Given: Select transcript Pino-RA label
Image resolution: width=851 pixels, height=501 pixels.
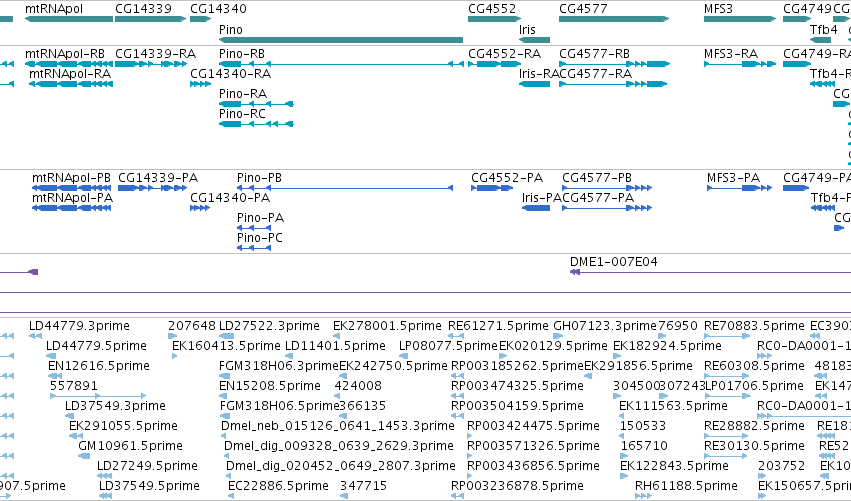Looking at the screenshot, I should (243, 94).
